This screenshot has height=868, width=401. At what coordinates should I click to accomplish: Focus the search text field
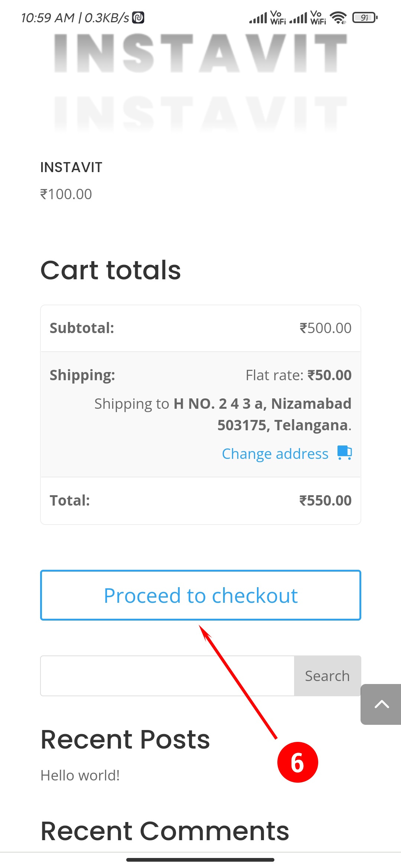[167, 676]
